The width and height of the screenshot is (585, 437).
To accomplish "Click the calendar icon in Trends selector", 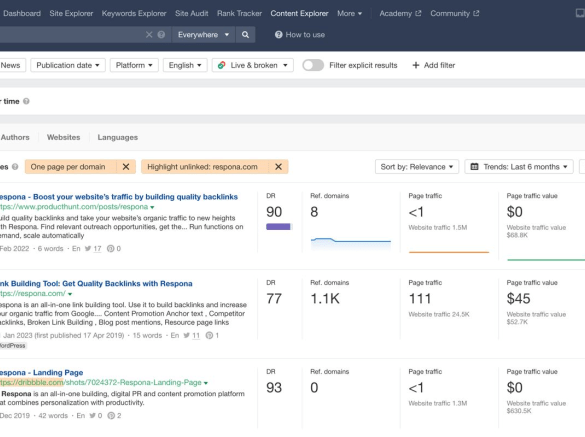I will [474, 167].
